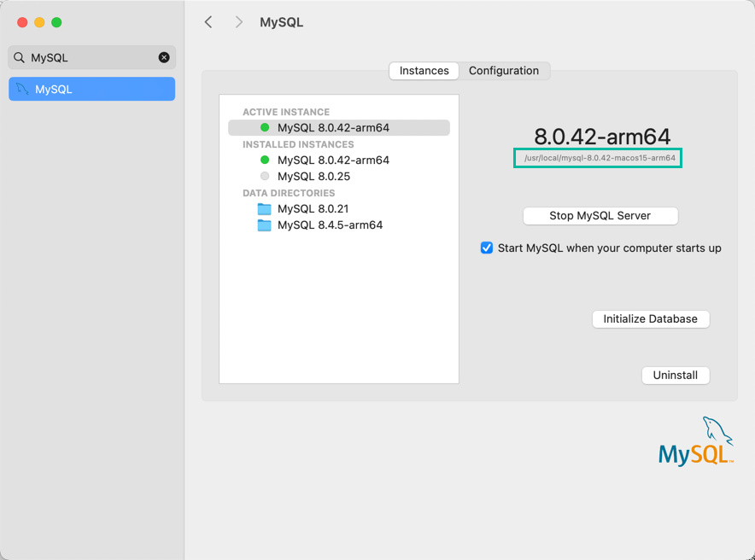Select installed instance MySQL 8.0.42-arm64
This screenshot has height=560, width=755.
click(333, 160)
